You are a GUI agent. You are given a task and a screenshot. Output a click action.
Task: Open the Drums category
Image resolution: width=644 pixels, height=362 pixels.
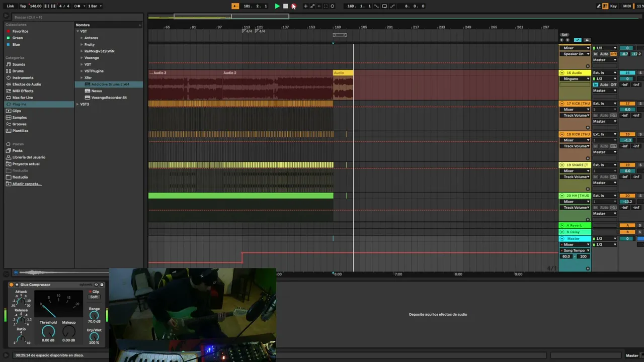(x=18, y=71)
